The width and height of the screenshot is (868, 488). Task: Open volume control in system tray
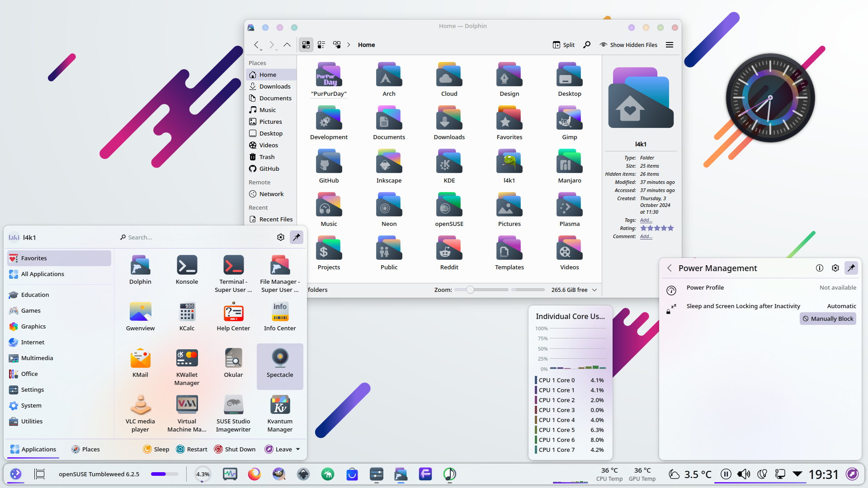pos(744,474)
